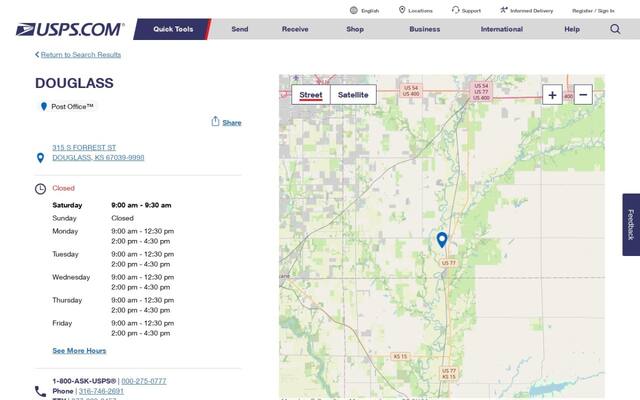Open the Feedback side tab
This screenshot has width=640, height=400.
pyautogui.click(x=631, y=224)
